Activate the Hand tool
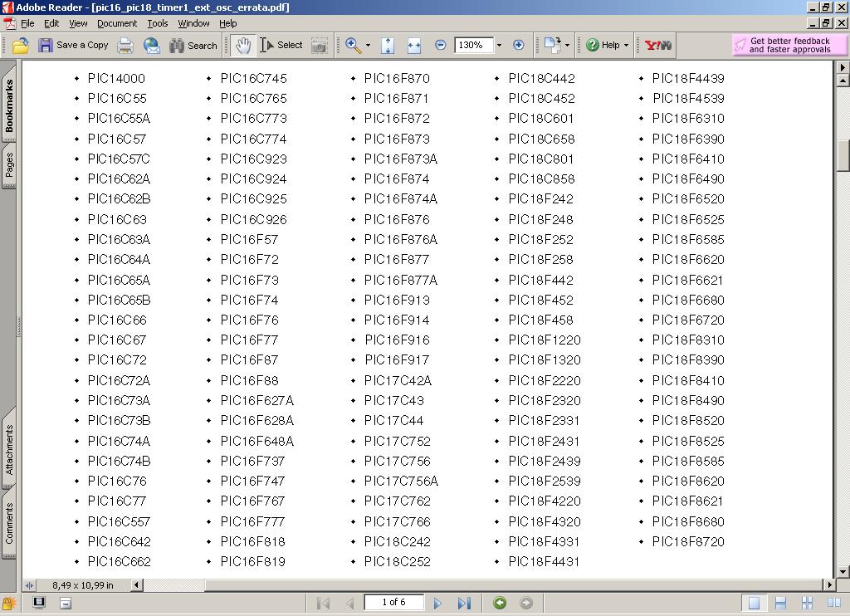Screen dimensions: 850x616 point(243,46)
